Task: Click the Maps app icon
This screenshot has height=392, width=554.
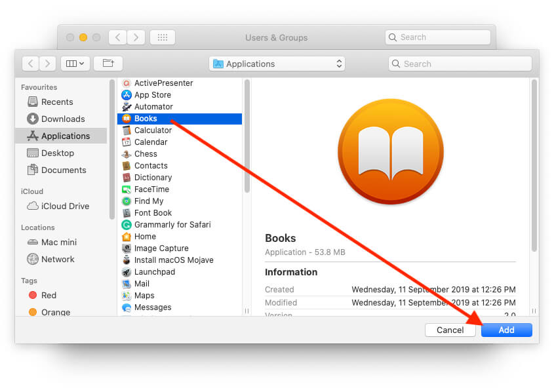Action: [x=127, y=296]
